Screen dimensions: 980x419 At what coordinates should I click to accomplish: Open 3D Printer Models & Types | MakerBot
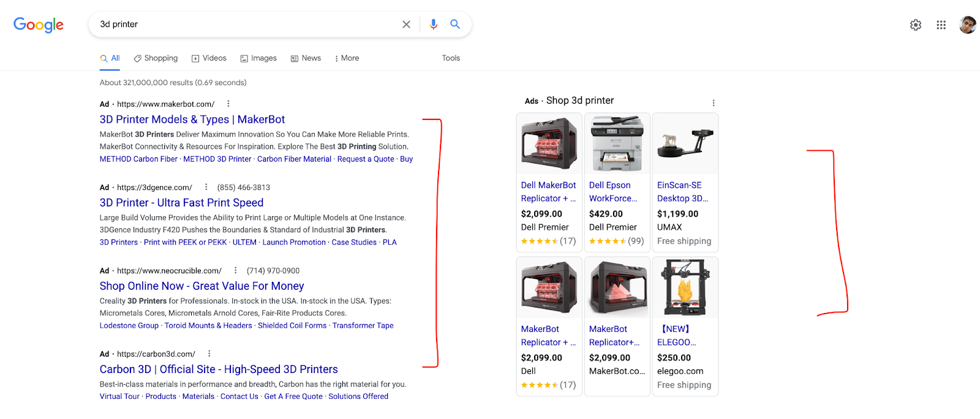tap(192, 119)
